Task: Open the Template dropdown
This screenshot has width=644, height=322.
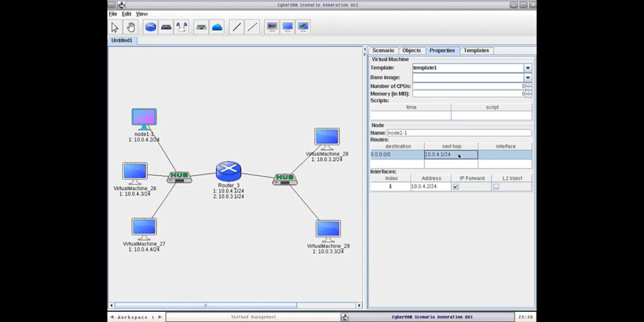Action: pos(528,68)
